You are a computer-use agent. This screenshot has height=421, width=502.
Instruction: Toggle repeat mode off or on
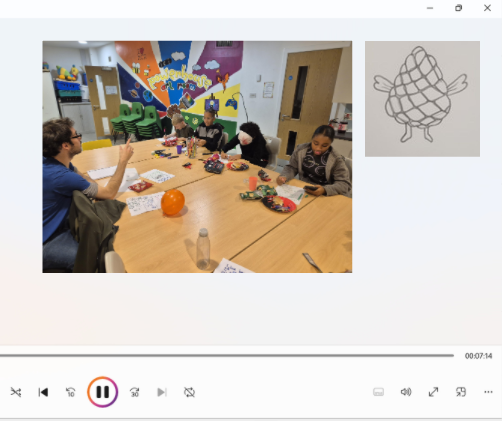pos(189,392)
